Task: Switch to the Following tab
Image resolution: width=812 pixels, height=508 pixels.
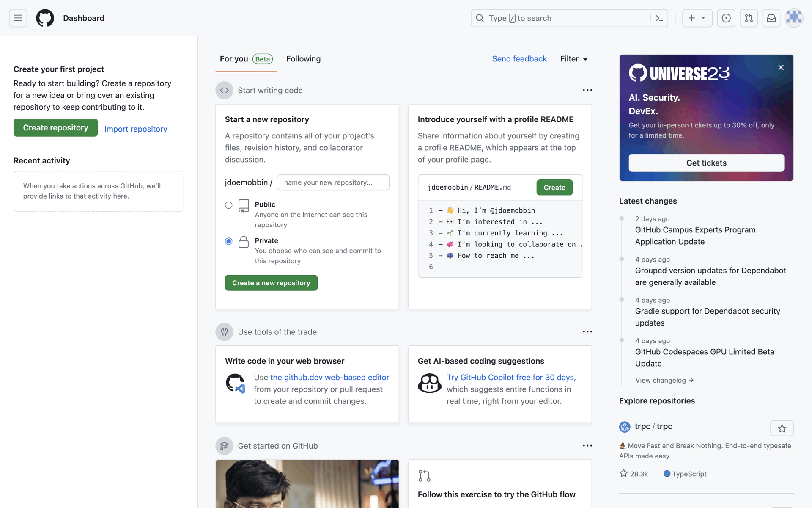Action: [x=303, y=59]
